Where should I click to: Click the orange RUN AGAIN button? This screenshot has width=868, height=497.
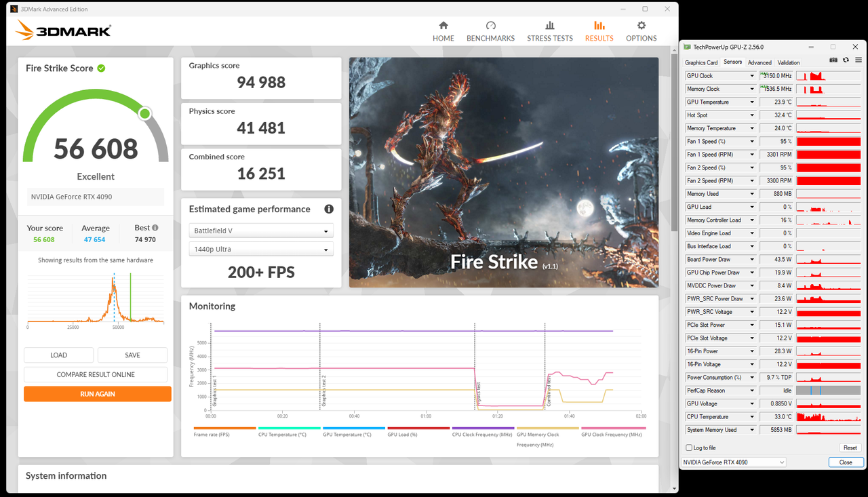(97, 394)
